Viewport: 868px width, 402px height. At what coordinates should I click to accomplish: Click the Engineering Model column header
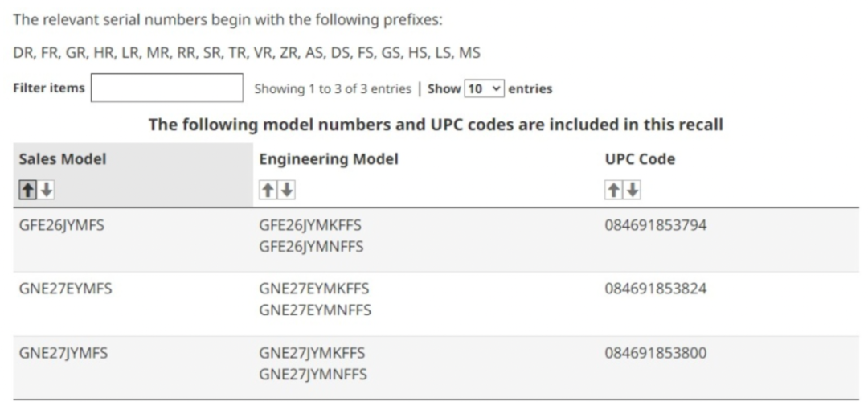329,159
